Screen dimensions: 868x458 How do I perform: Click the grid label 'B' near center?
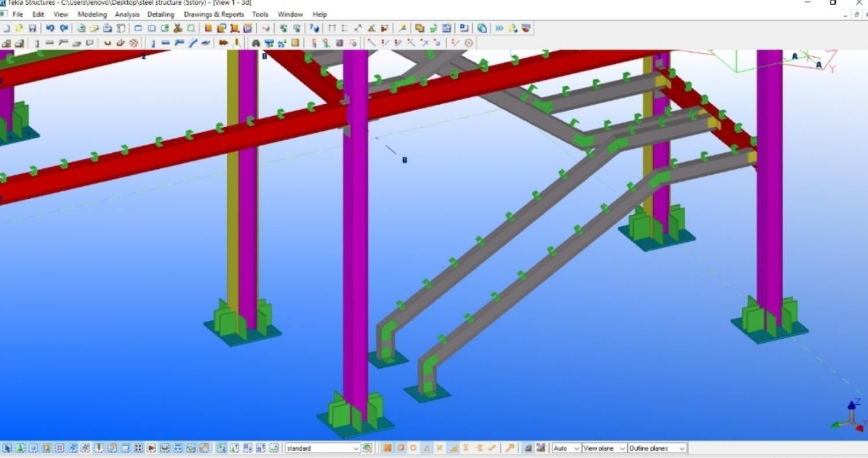coord(404,160)
